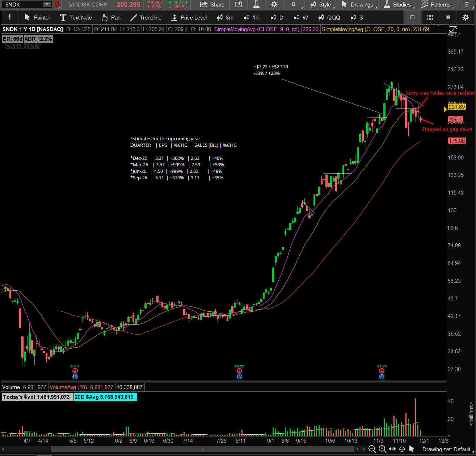Open chart settings gear in top bar
This screenshot has height=456, width=476.
274,5
